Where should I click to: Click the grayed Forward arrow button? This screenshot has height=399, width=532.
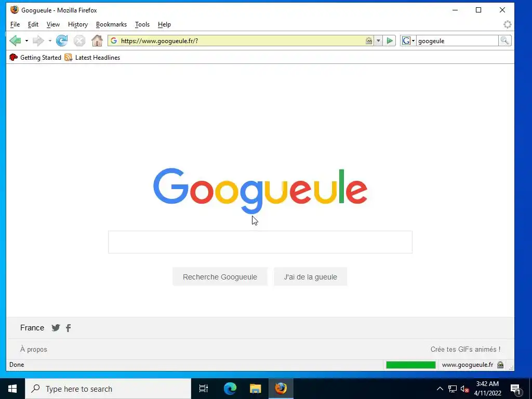tap(38, 41)
